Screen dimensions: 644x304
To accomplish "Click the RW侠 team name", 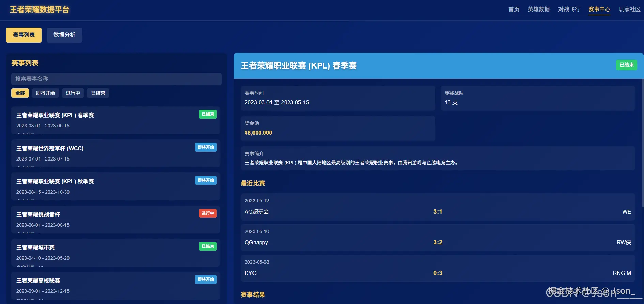I will point(624,242).
